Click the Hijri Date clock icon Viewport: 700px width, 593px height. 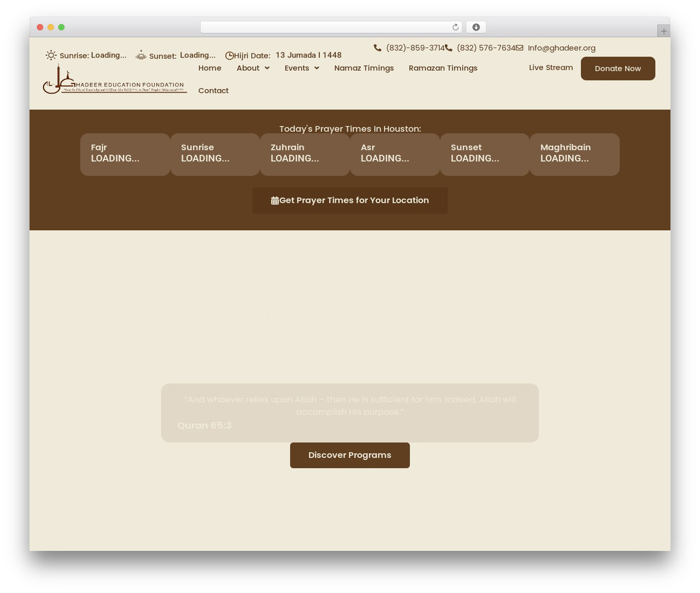click(230, 55)
